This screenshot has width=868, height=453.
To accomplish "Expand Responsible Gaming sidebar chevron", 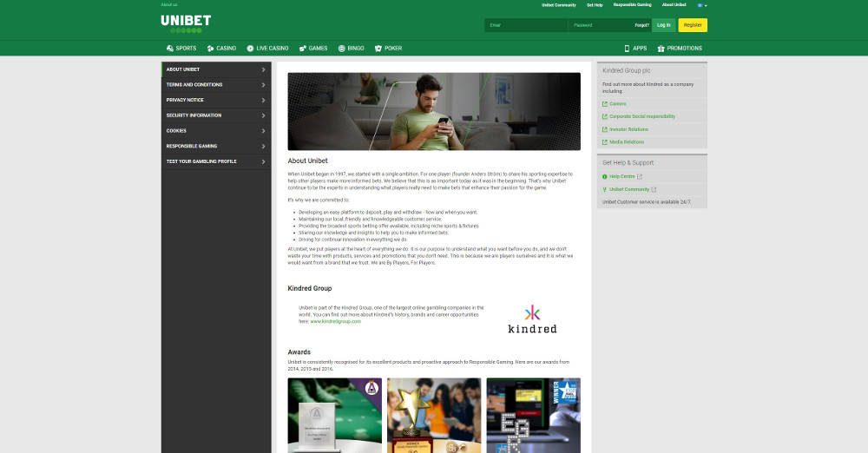I will coord(263,146).
